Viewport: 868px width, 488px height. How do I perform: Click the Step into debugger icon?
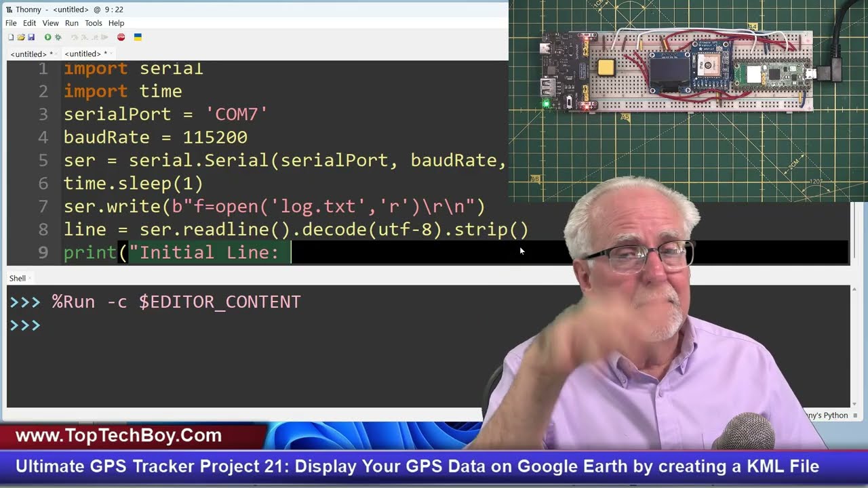tap(84, 37)
